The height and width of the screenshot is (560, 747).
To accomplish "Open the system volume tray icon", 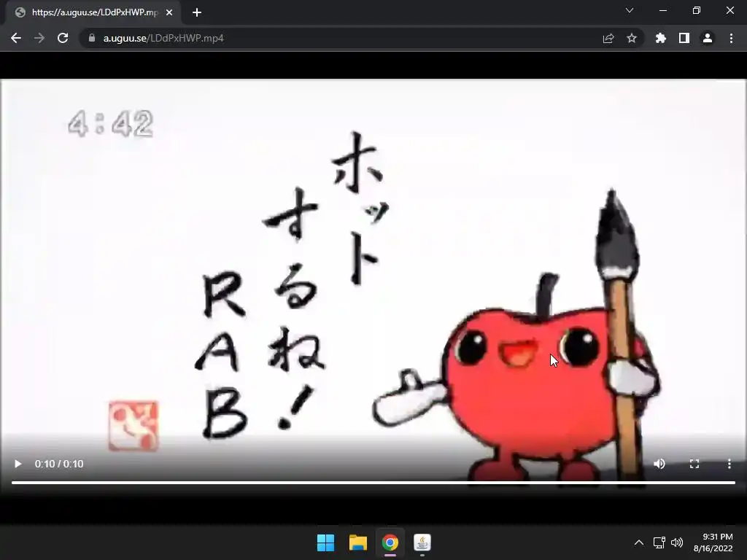I will [676, 542].
